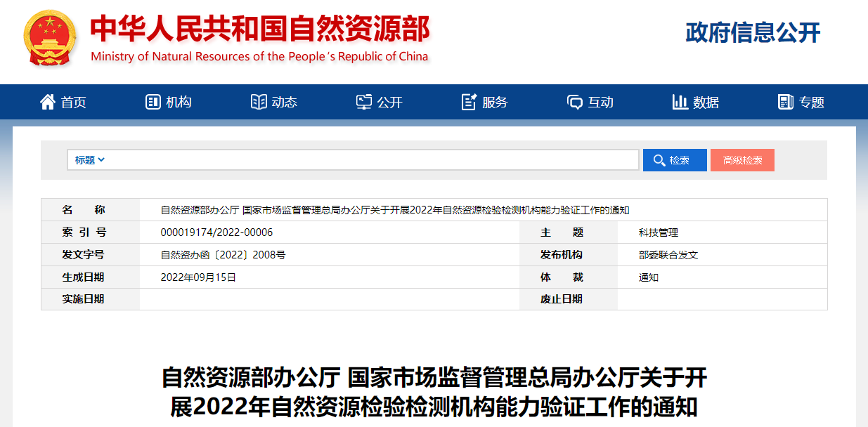Click the blue 检索 search button

point(675,160)
